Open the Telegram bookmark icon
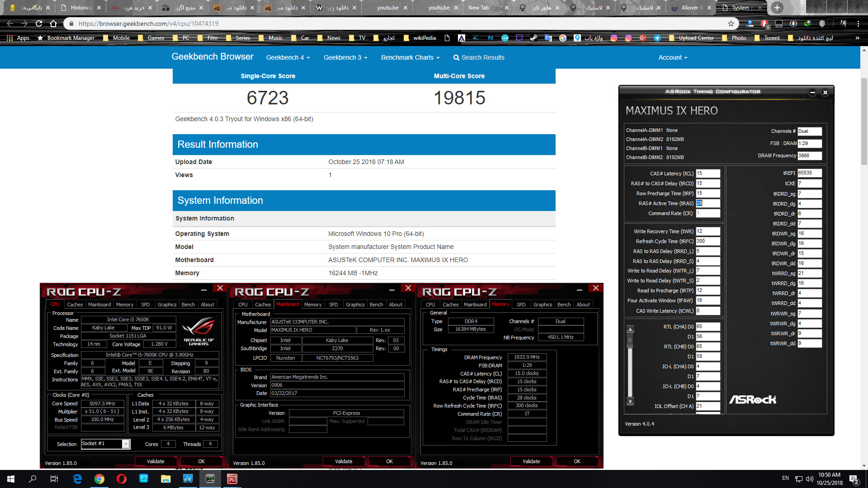Screen dimensions: 868x488 coord(657,38)
